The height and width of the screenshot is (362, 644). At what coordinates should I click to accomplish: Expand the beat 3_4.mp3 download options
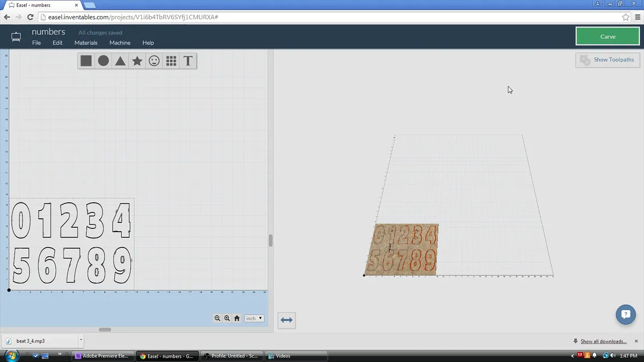click(x=81, y=340)
